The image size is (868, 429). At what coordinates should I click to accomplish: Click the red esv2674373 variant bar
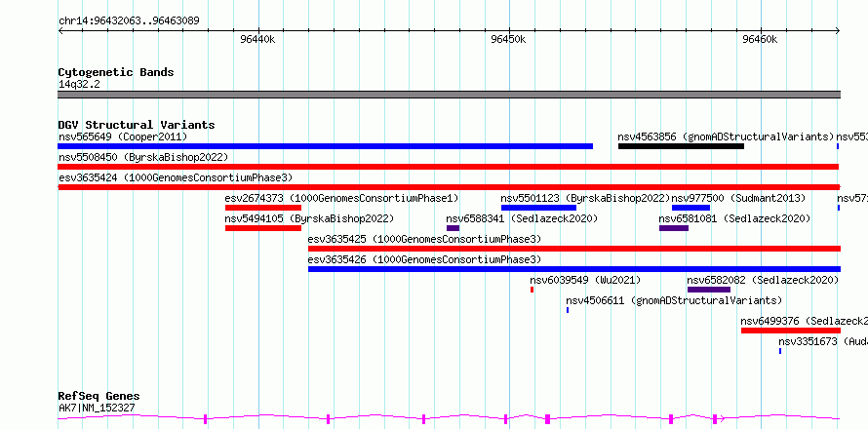click(x=263, y=208)
